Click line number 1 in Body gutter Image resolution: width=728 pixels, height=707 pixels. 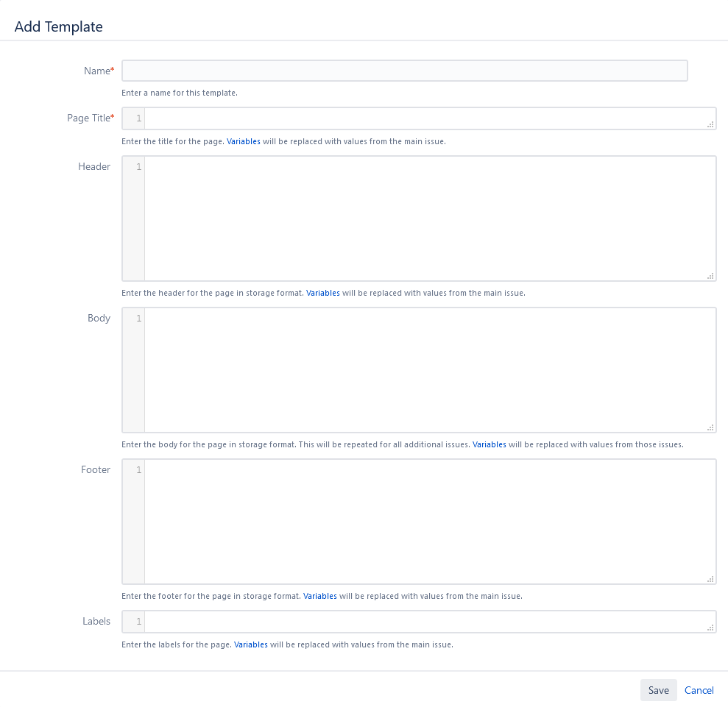coord(138,319)
